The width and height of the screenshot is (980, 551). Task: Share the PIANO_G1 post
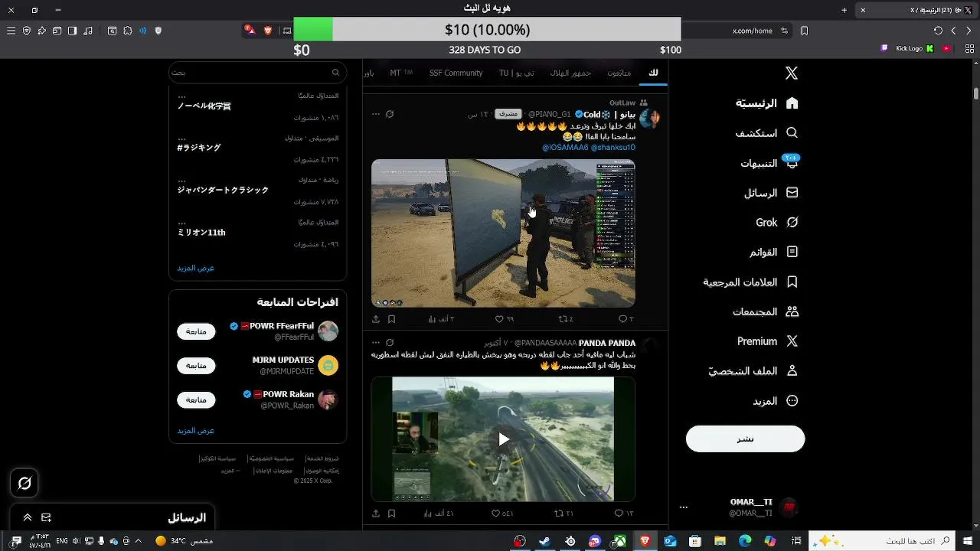376,319
